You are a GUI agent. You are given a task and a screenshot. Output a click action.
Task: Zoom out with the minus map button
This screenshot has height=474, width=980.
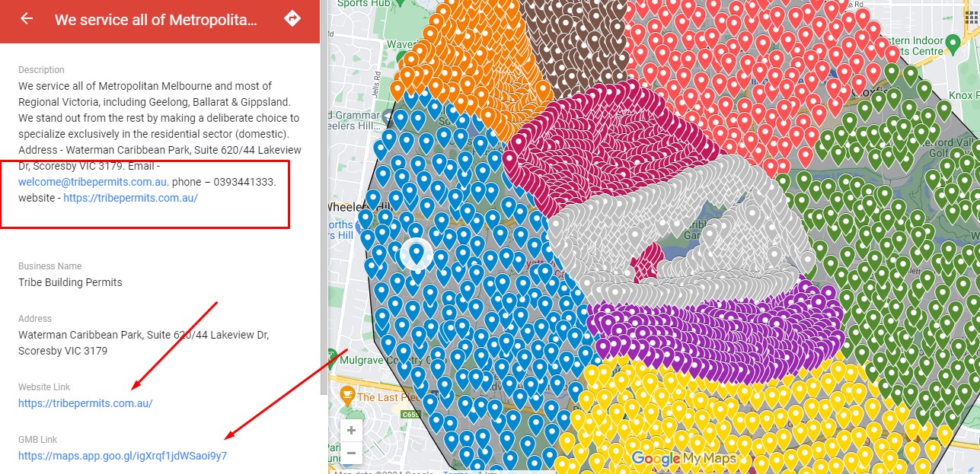pos(350,453)
